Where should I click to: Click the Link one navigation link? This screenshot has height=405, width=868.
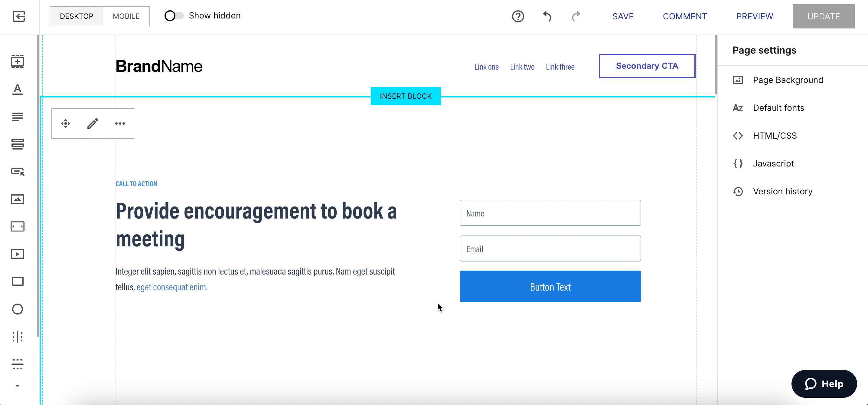pos(486,67)
